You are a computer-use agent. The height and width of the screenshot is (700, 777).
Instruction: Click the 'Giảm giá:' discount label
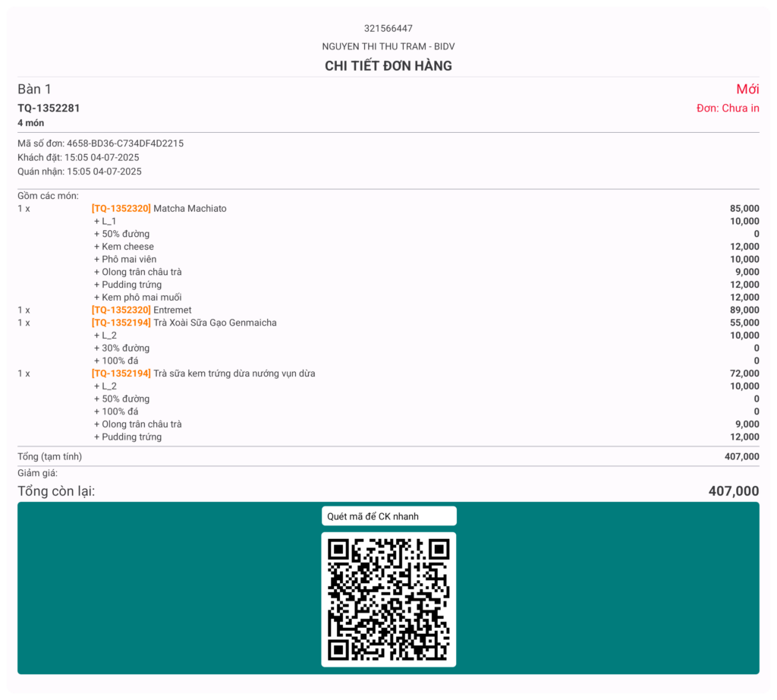point(38,473)
